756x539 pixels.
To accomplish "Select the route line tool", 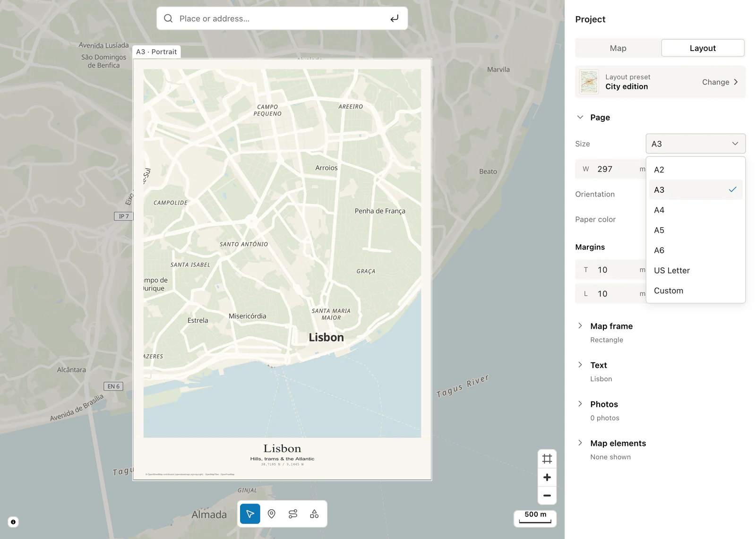I will [293, 514].
